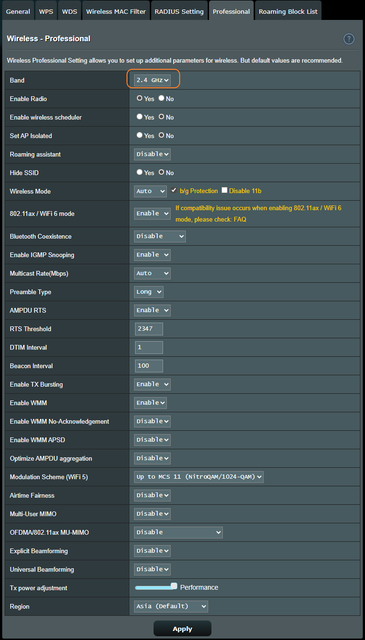Select No for Enable Radio
Viewport: 365px width, 640px height.
pyautogui.click(x=161, y=98)
